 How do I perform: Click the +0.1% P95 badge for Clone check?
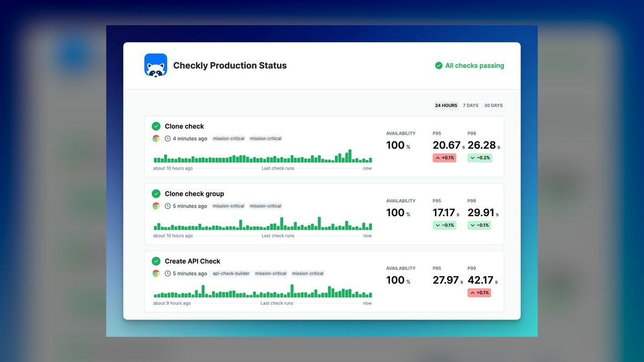click(444, 158)
